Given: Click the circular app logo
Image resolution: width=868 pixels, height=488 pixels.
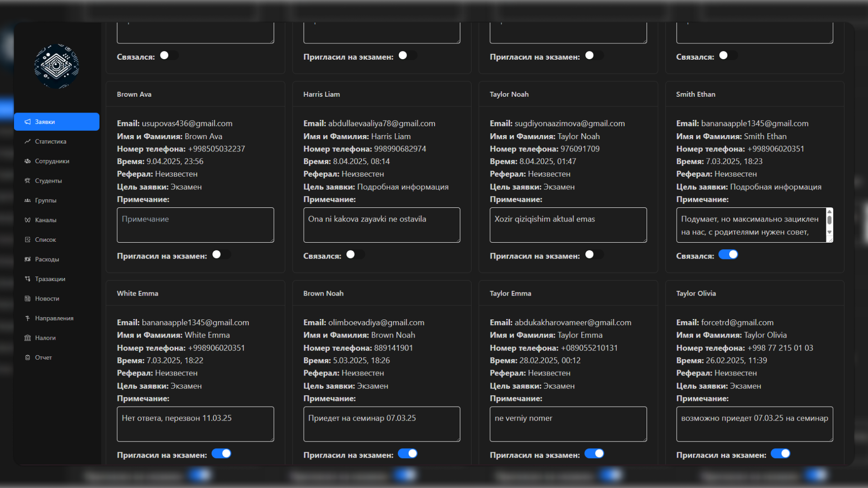Looking at the screenshot, I should (57, 66).
